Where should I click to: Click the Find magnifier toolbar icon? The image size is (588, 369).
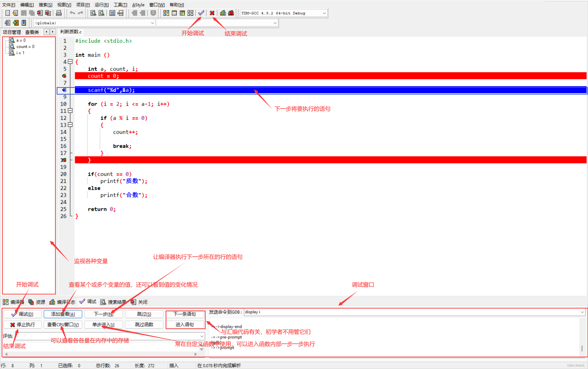(x=93, y=13)
